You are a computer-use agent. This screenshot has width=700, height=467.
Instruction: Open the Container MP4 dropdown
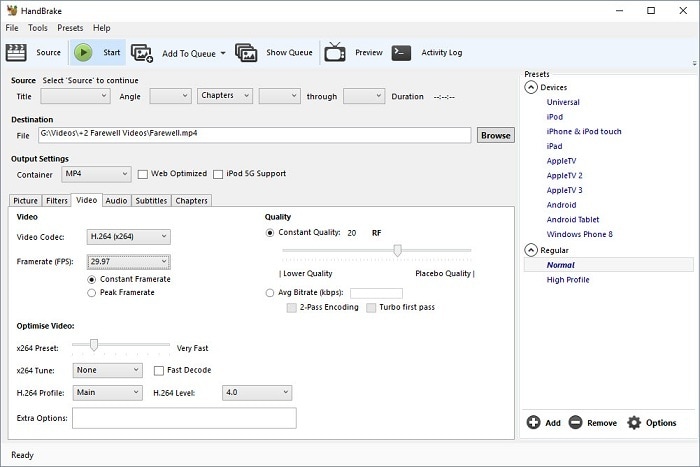coord(96,174)
